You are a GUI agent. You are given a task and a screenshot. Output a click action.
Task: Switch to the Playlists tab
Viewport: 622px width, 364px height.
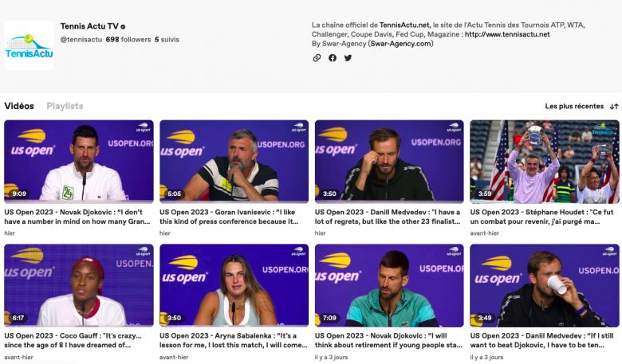click(x=65, y=106)
